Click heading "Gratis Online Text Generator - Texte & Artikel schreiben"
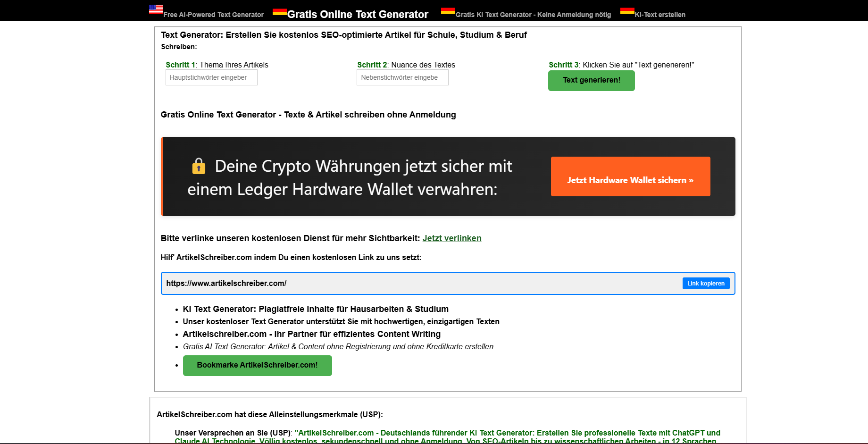The height and width of the screenshot is (444, 868). tap(309, 115)
